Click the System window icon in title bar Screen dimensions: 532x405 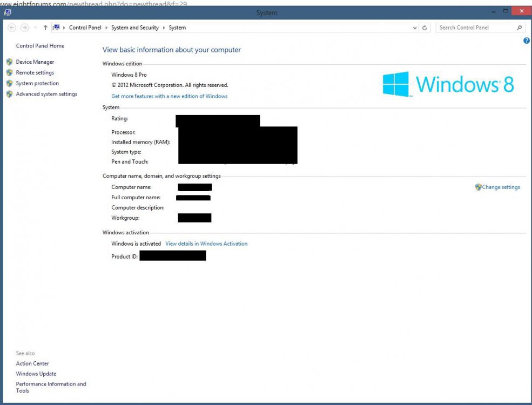[8, 12]
